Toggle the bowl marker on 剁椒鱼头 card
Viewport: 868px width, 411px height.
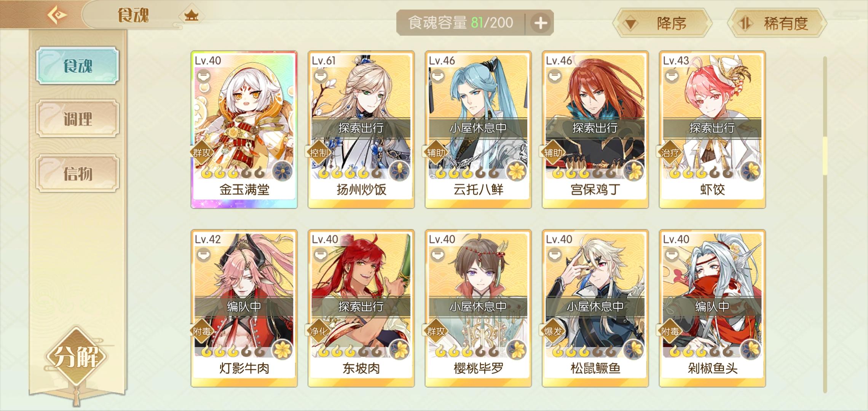(672, 255)
